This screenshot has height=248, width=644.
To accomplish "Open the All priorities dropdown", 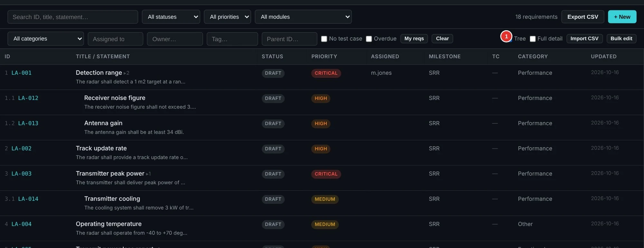I will tap(227, 17).
